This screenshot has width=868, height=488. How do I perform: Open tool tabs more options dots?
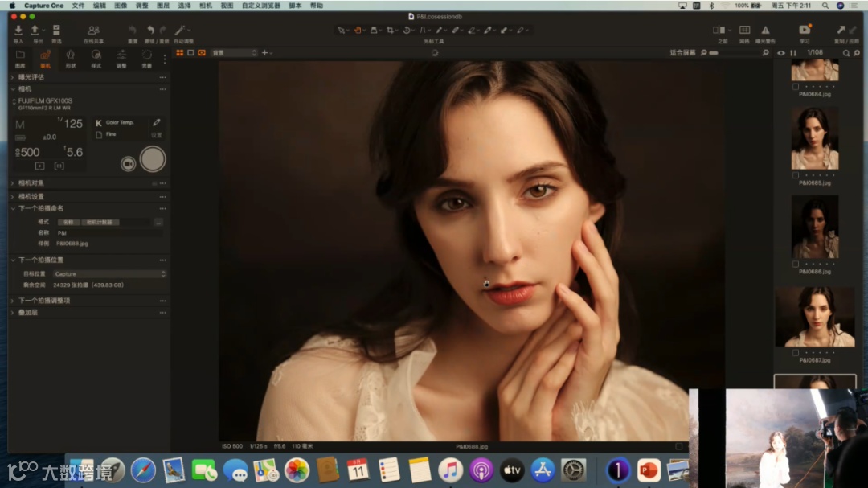tap(165, 59)
